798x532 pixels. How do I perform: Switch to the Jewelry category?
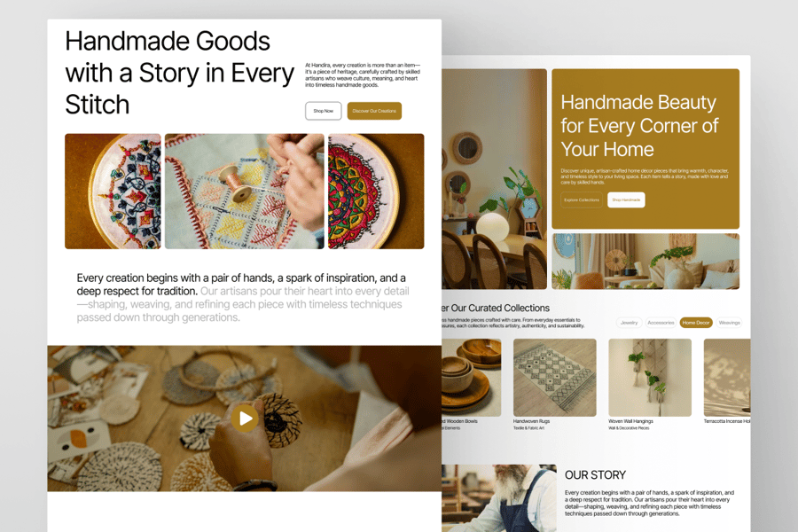(x=629, y=323)
